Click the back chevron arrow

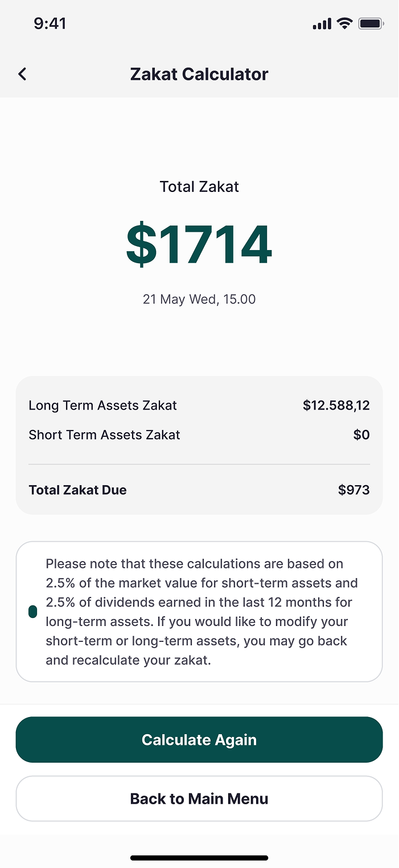(22, 73)
